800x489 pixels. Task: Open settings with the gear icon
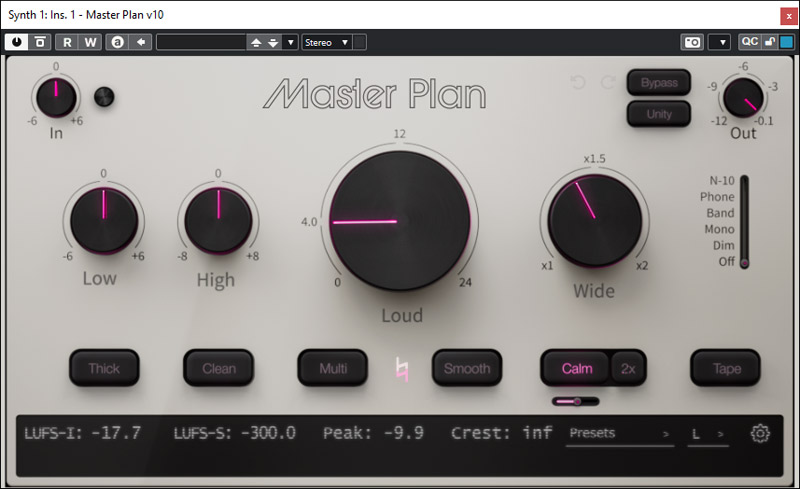(x=760, y=433)
